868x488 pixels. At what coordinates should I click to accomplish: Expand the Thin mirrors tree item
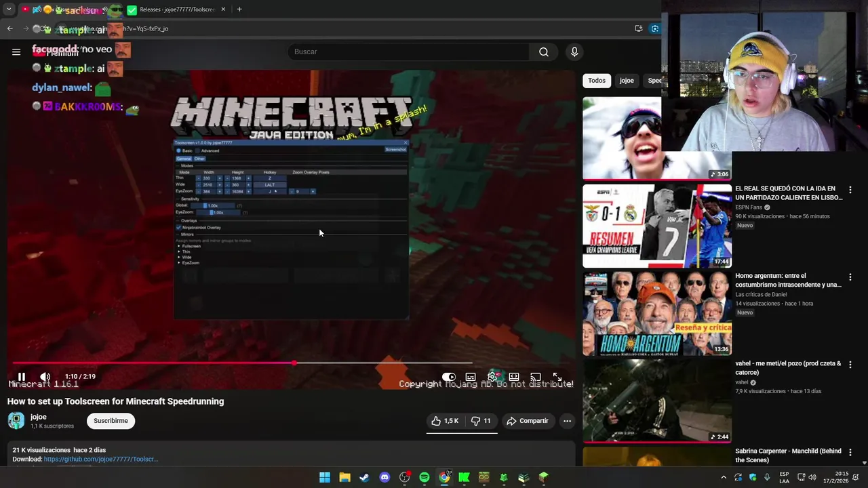pyautogui.click(x=179, y=251)
